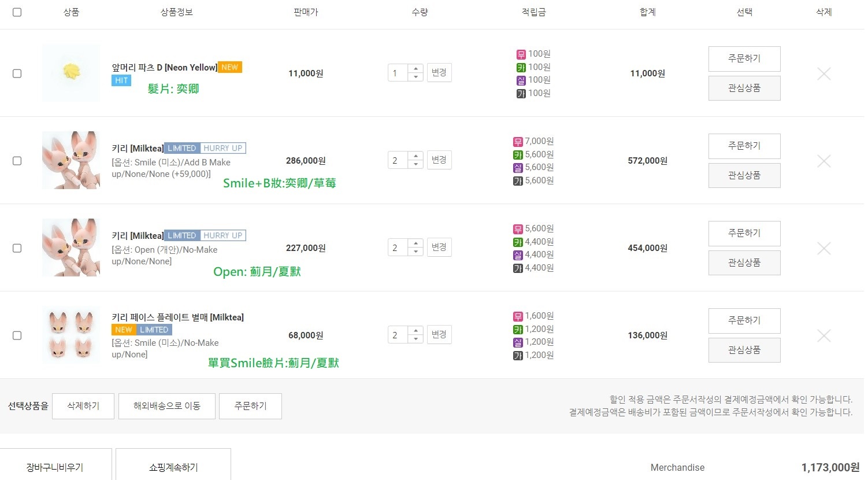Screen dimensions: 868x480
Task: Click quantity field of 키리 Milktea Open row
Action: (x=398, y=248)
